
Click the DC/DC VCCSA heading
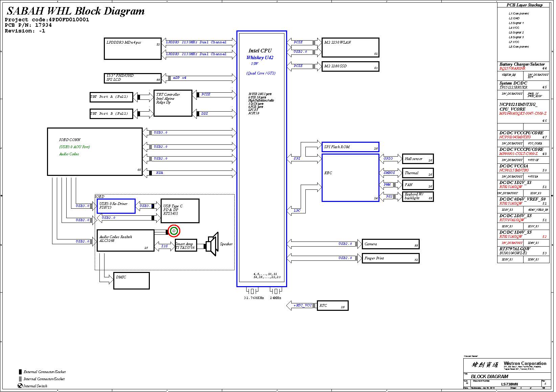pyautogui.click(x=514, y=166)
